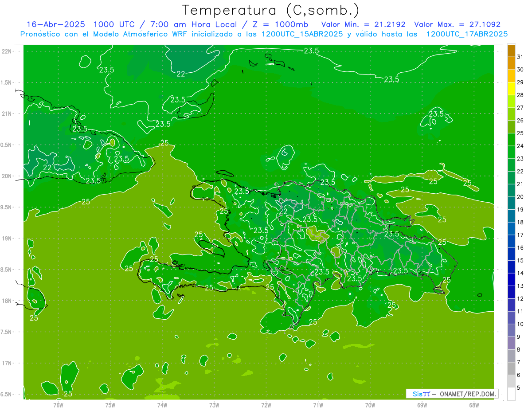
Task: Click the value 6 on the color scale
Action: [x=519, y=375]
